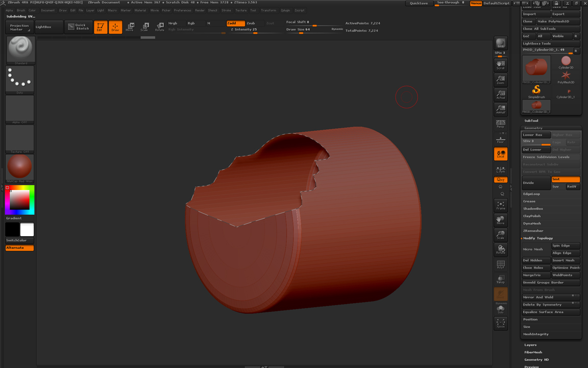The image size is (588, 368).
Task: Open the Stroke menu
Action: (226, 11)
